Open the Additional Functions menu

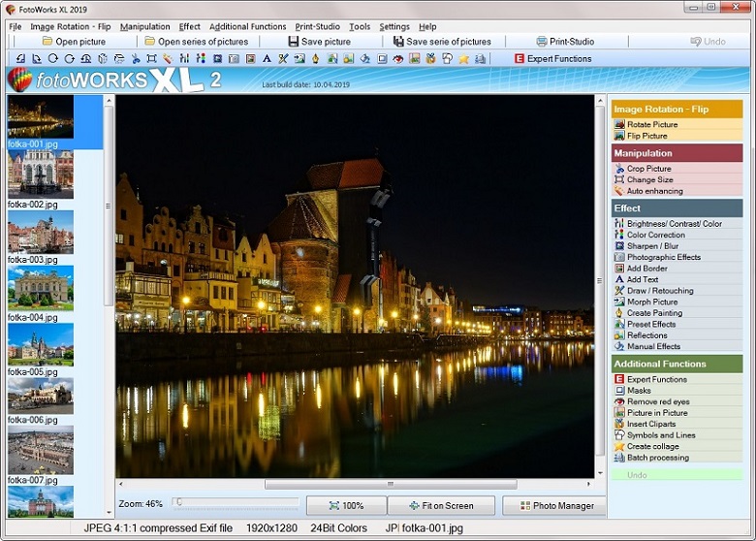tap(247, 26)
